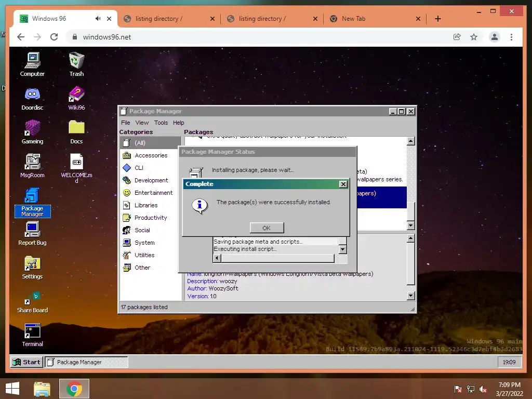Click the share page icon
The width and height of the screenshot is (532, 399).
pyautogui.click(x=457, y=37)
